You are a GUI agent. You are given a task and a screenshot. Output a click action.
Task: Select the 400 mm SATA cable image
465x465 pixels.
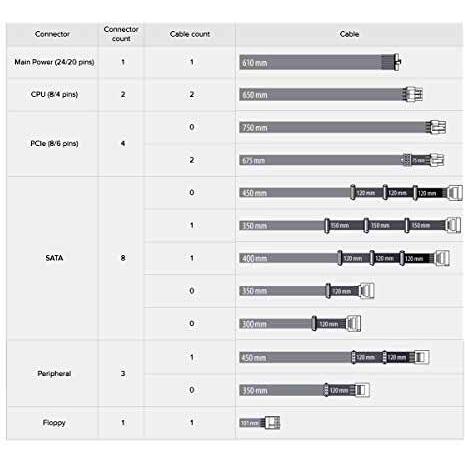point(344,258)
